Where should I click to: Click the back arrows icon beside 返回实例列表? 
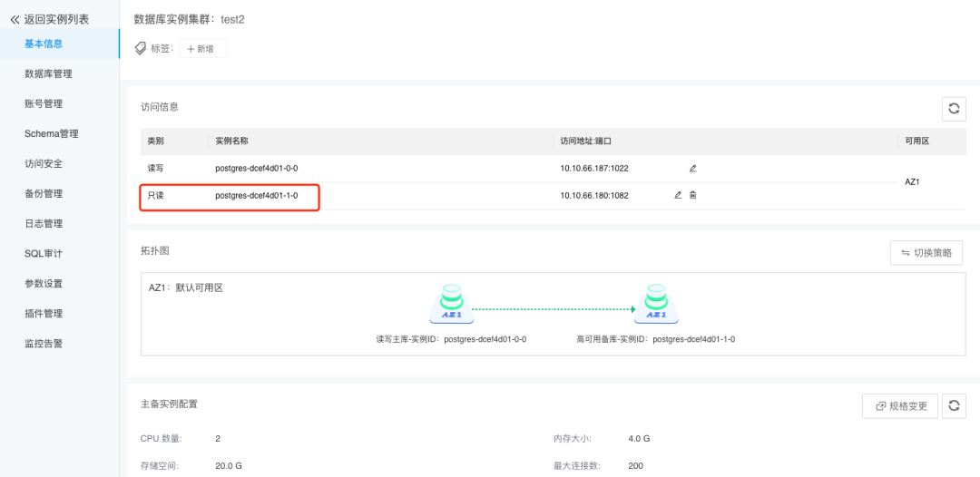pos(15,19)
